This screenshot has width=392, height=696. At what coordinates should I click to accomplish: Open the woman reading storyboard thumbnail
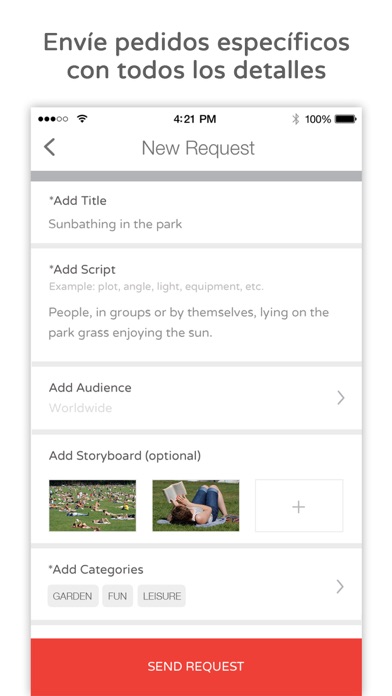point(196,506)
